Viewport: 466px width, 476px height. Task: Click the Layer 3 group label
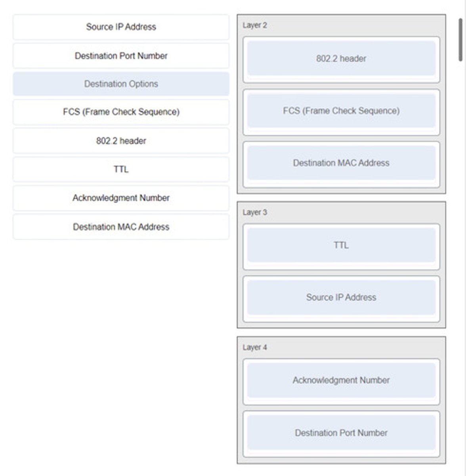255,212
